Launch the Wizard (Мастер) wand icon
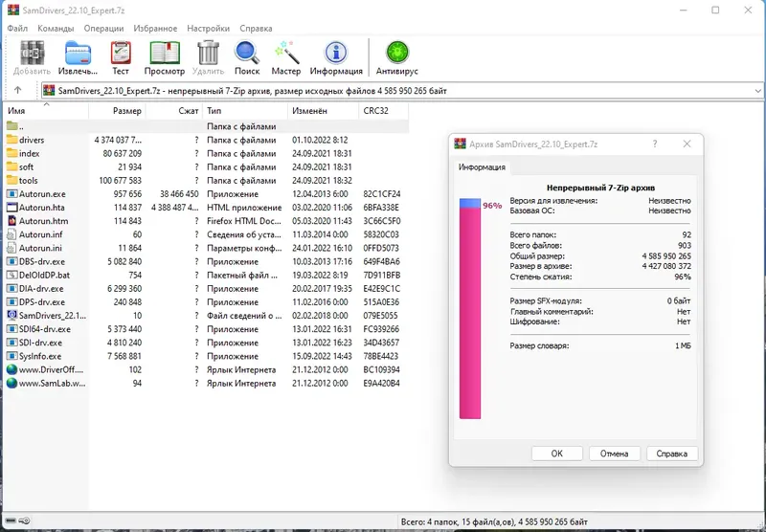 coord(286,53)
